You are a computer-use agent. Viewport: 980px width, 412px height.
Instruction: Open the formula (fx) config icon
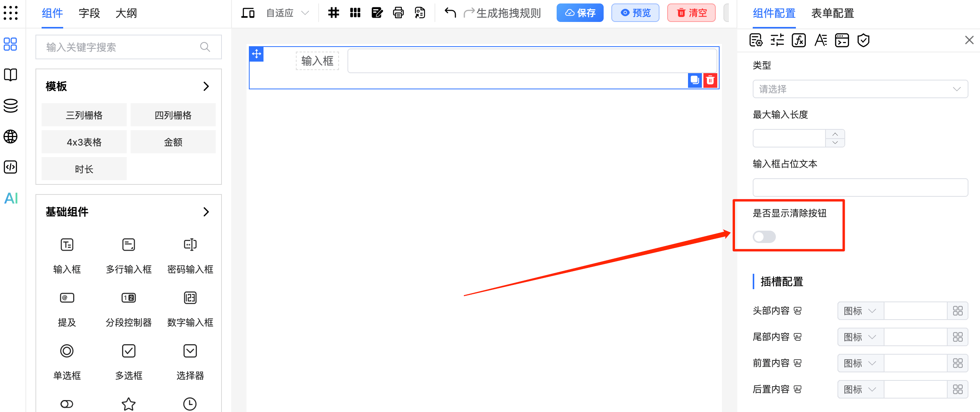[x=799, y=40]
